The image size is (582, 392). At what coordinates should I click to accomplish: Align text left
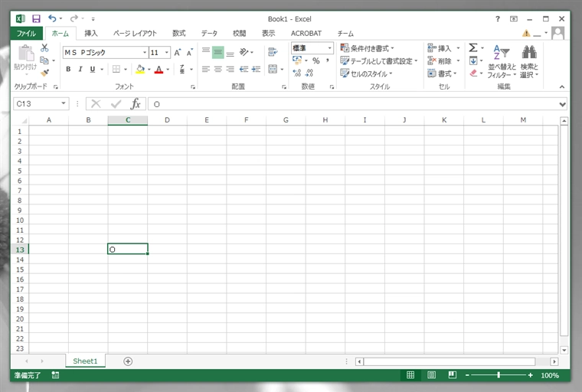[206, 69]
